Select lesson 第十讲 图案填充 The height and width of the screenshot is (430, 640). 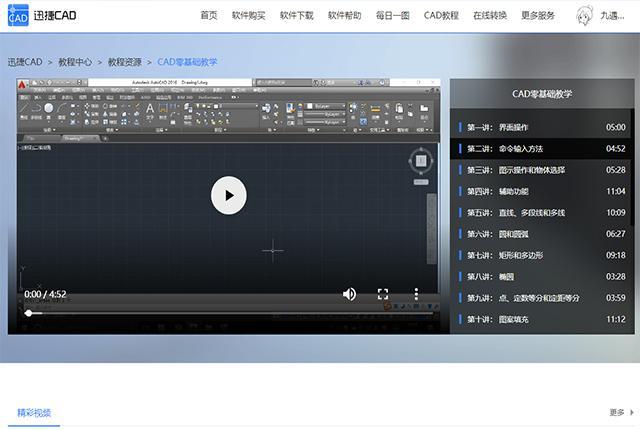coord(542,319)
